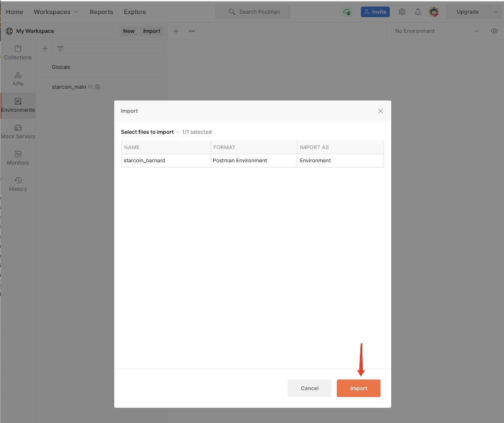Click the filter icon in sidebar

[x=60, y=49]
